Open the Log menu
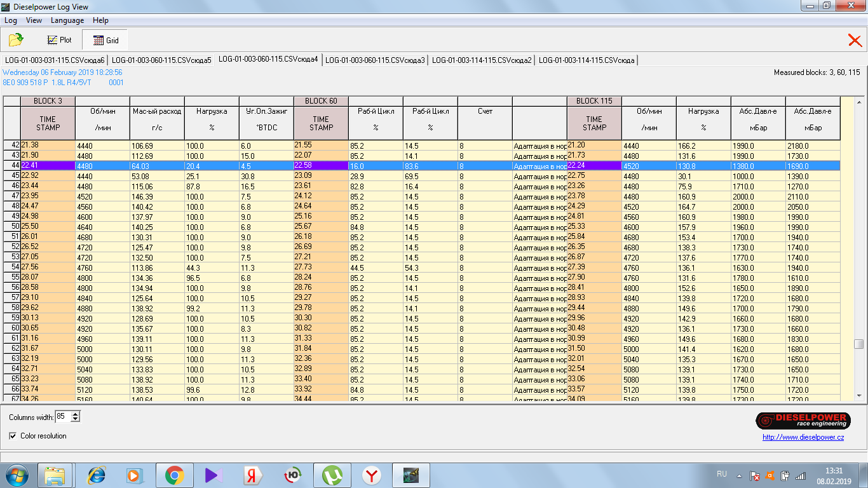 point(10,20)
